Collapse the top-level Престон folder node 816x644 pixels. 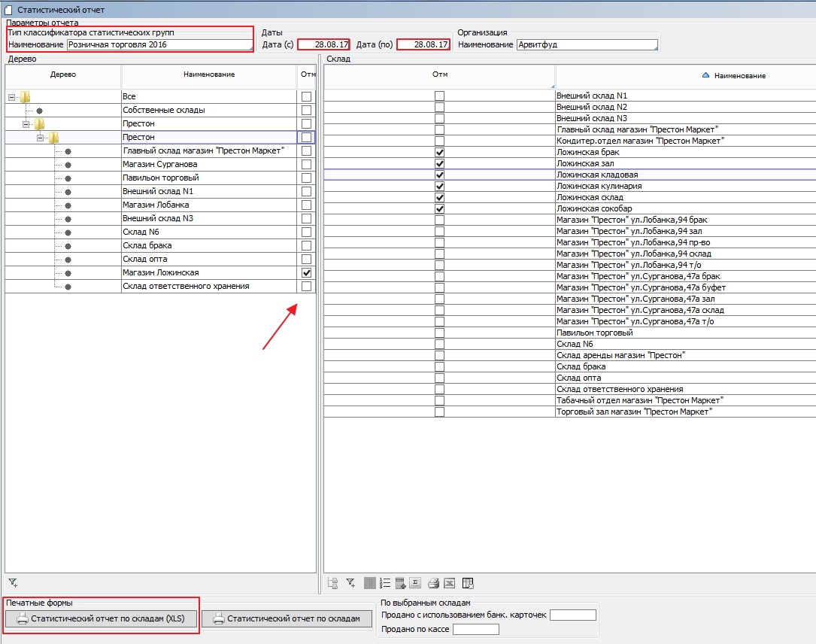pos(26,124)
